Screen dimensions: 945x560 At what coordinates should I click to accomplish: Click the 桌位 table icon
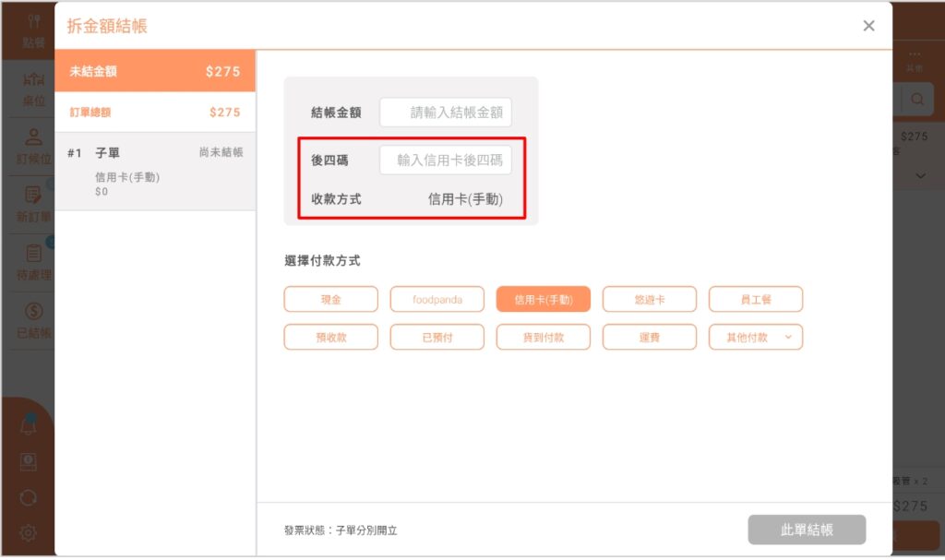(x=34, y=88)
